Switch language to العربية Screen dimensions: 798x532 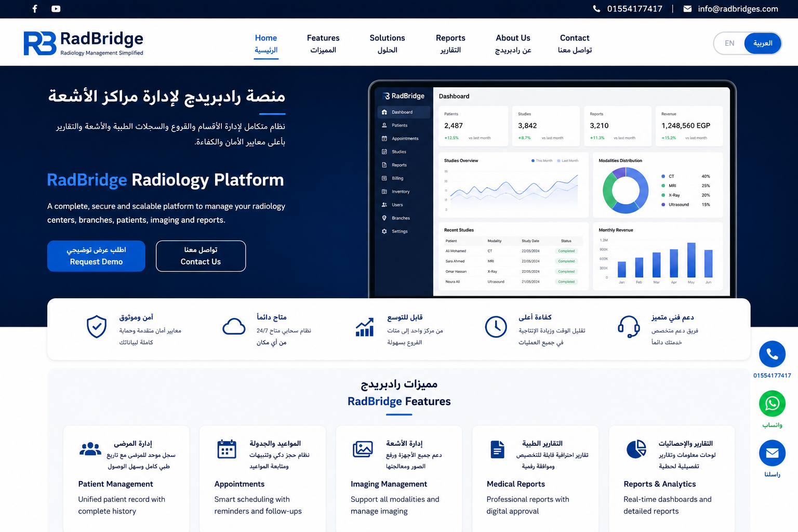763,43
